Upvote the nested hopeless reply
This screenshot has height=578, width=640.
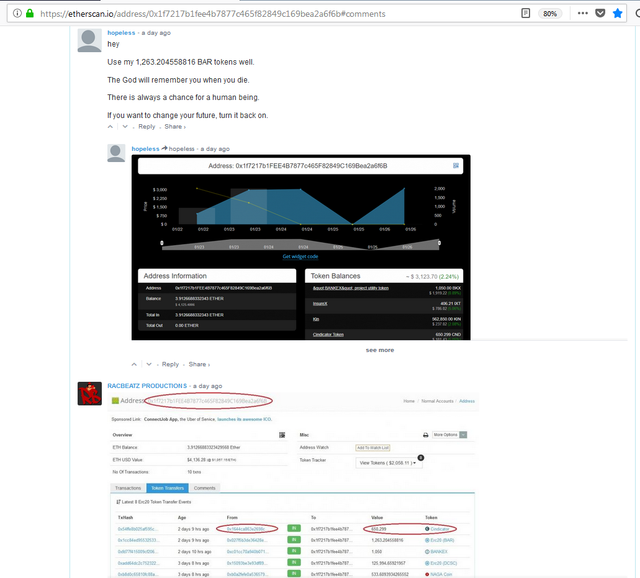click(x=134, y=364)
